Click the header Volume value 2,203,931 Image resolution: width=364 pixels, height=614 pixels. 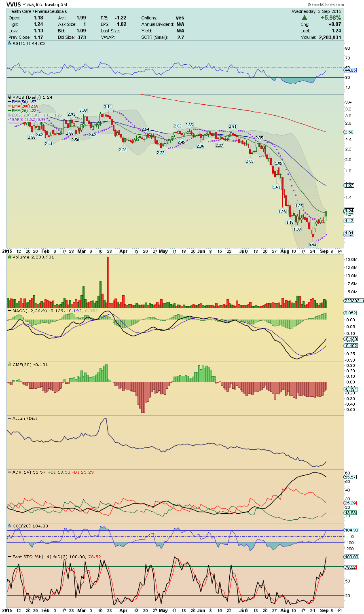[329, 37]
